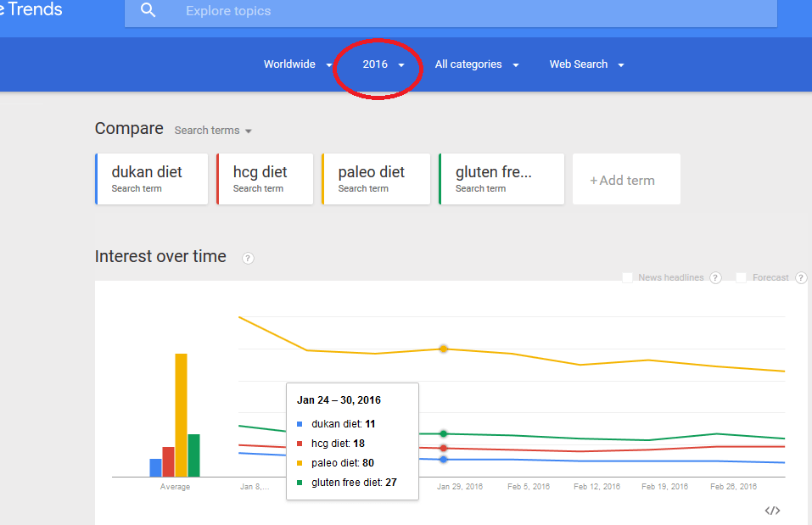Click the search magnifier icon
812x525 pixels.
[x=148, y=10]
